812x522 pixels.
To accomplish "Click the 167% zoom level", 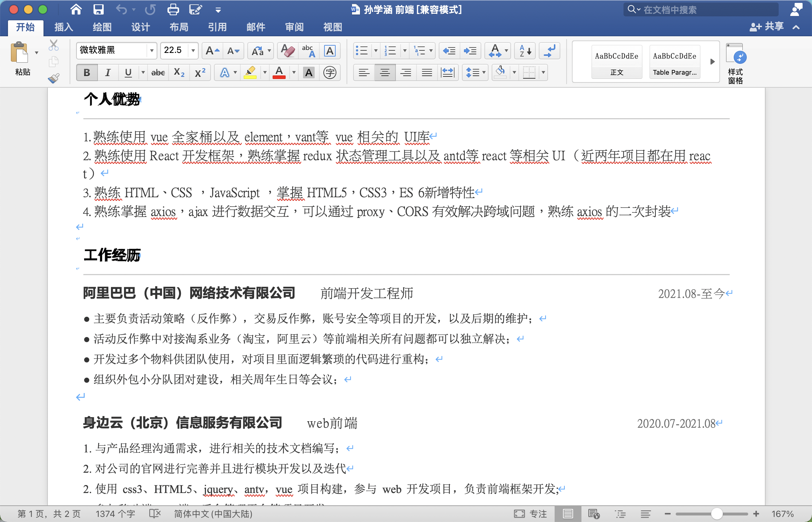I will (783, 514).
